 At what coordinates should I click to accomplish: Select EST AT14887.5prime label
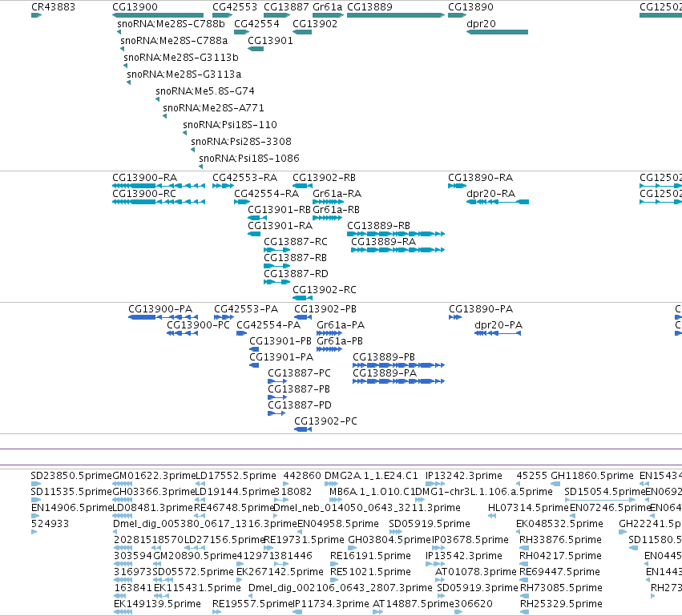pos(414,604)
